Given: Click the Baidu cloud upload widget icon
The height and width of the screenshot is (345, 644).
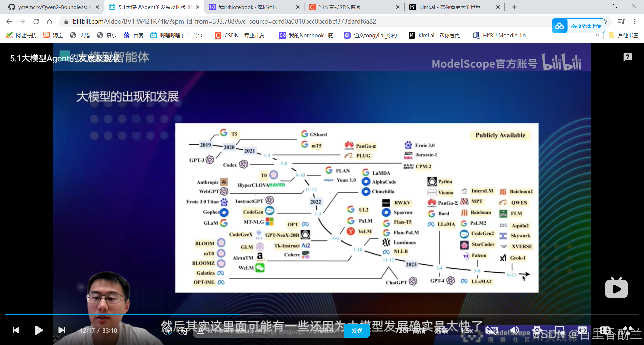Looking at the screenshot, I should tap(559, 26).
